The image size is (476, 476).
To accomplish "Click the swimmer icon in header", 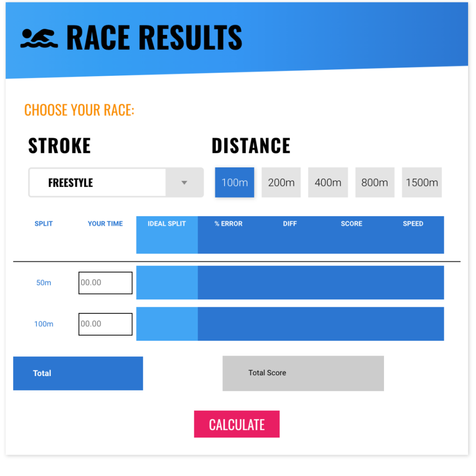I will click(x=39, y=38).
